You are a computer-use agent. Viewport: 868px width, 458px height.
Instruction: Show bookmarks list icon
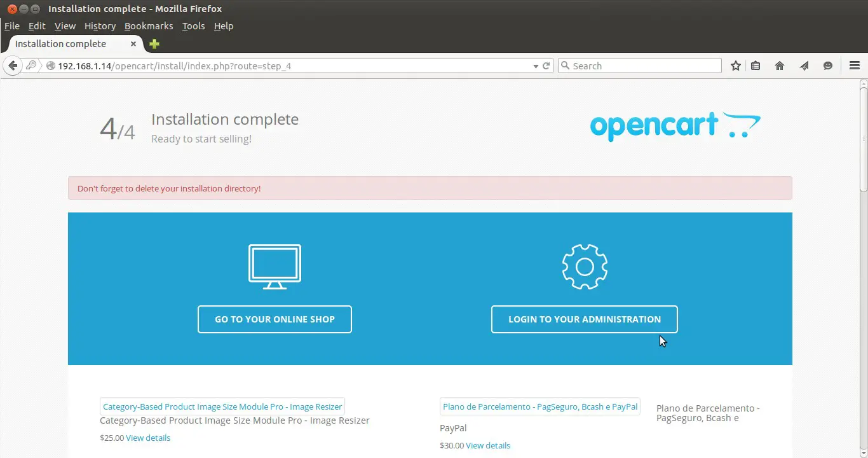[x=756, y=66]
